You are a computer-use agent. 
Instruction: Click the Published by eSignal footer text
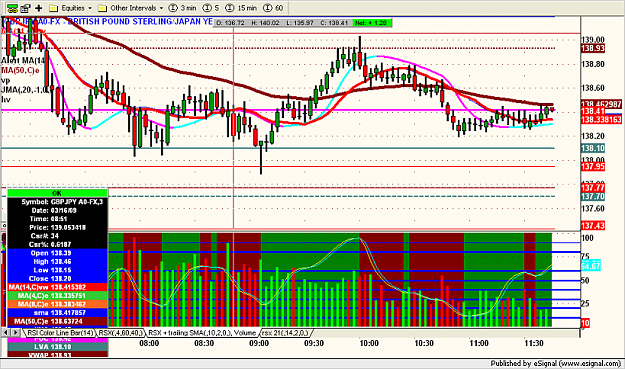[x=556, y=363]
